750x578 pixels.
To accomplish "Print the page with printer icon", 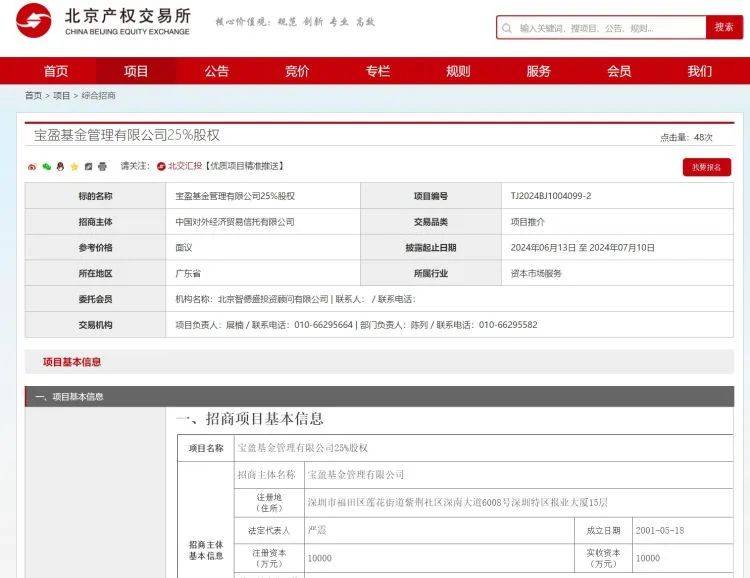I will (x=102, y=167).
